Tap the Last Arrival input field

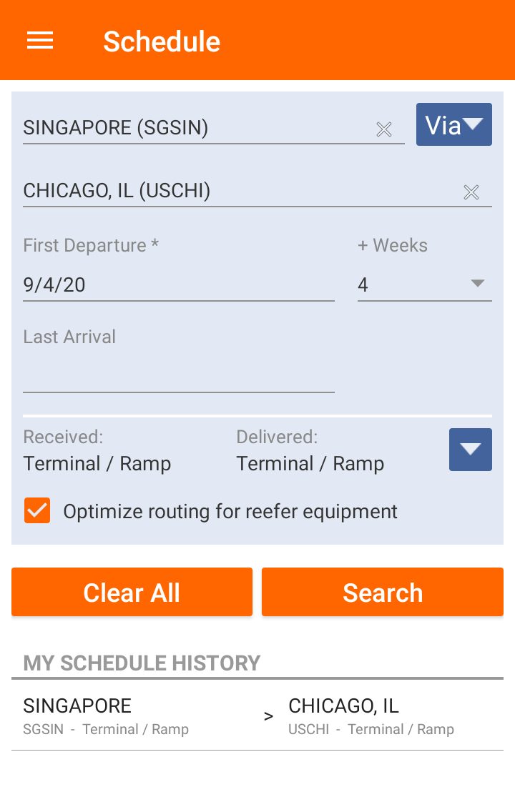pyautogui.click(x=178, y=376)
